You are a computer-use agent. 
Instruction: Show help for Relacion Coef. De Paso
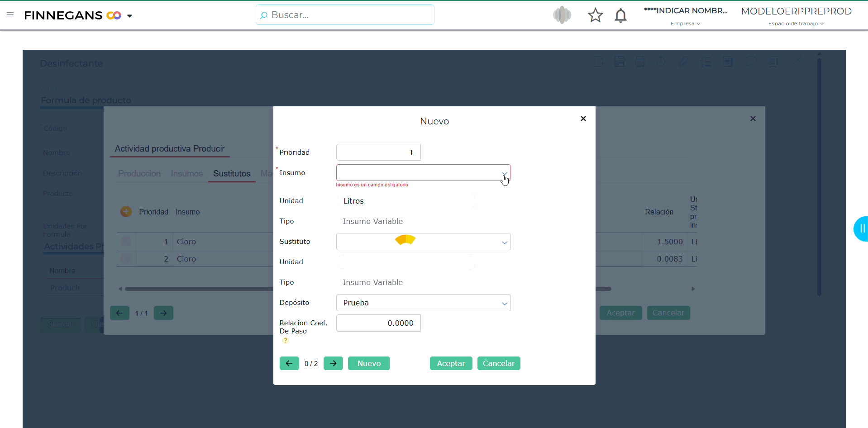285,341
